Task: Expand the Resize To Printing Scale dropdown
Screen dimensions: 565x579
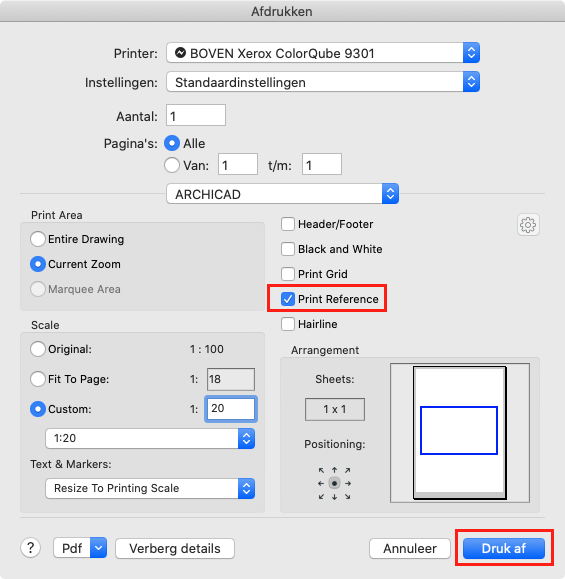Action: click(x=150, y=488)
